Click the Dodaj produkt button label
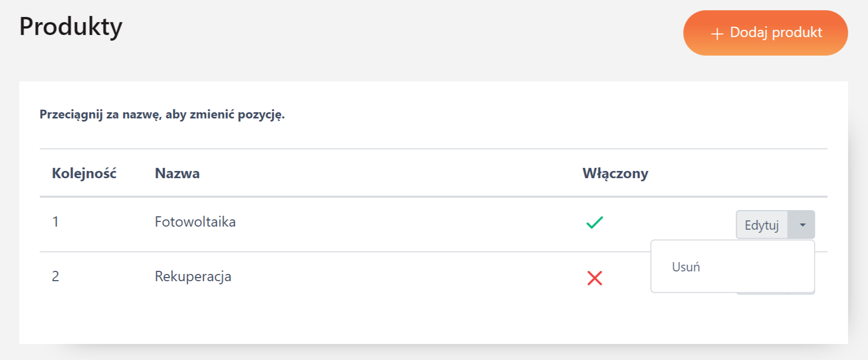This screenshot has height=360, width=868. coord(776,32)
